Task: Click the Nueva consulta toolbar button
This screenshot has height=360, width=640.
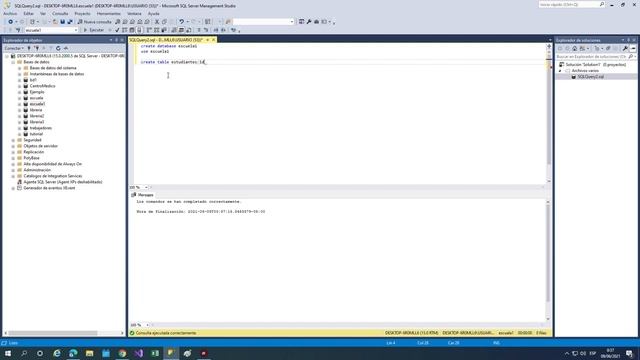Action: (x=94, y=22)
